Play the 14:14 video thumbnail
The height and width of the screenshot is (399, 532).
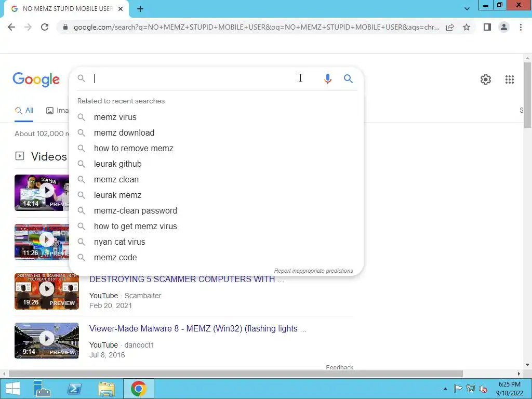42,192
